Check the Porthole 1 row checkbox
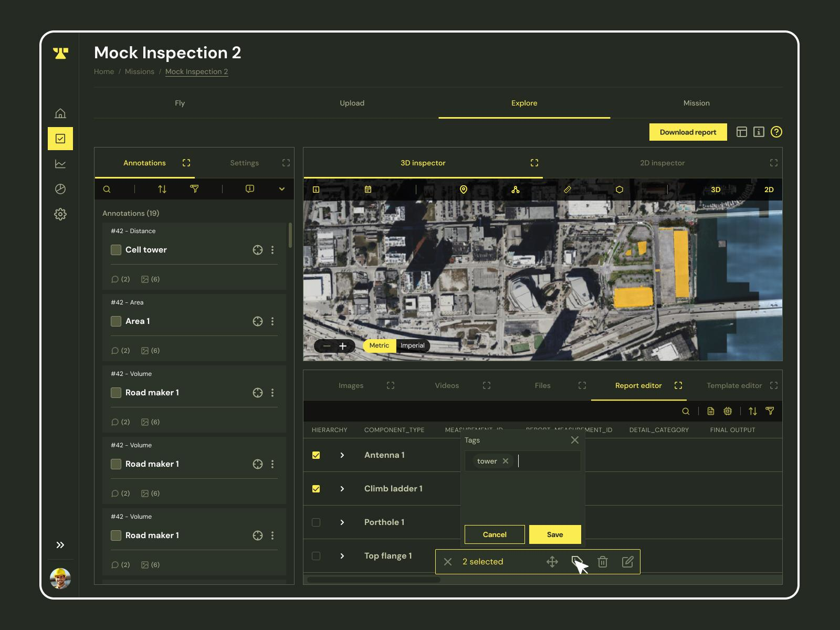The width and height of the screenshot is (840, 630). pos(316,522)
